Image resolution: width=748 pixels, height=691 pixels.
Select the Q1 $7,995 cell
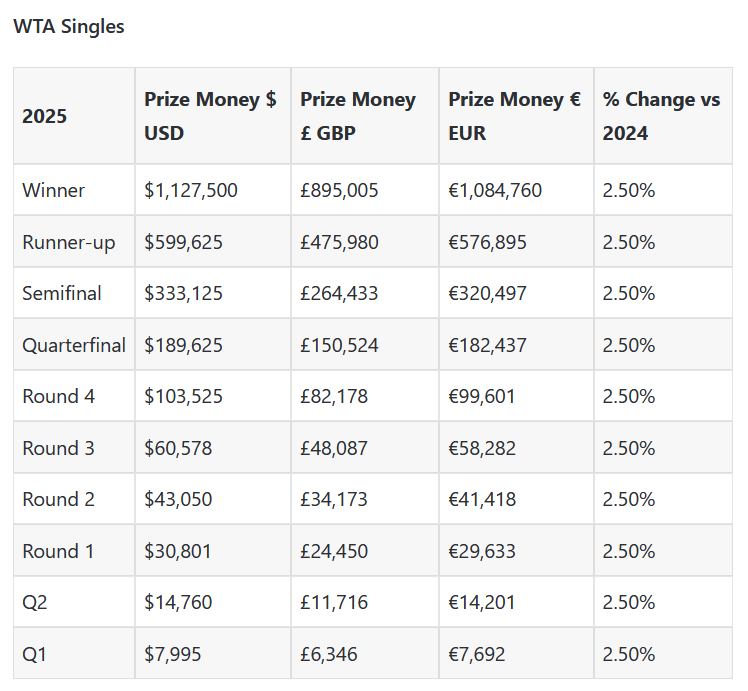point(173,654)
